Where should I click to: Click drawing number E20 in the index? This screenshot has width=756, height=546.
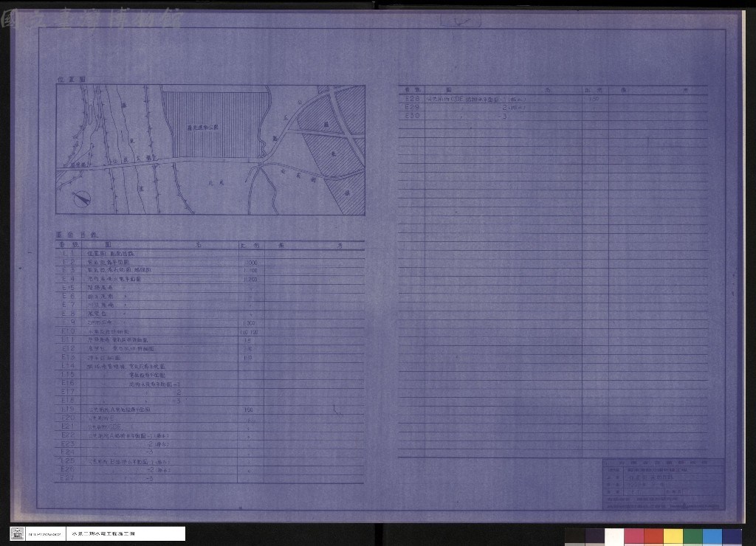click(x=68, y=418)
